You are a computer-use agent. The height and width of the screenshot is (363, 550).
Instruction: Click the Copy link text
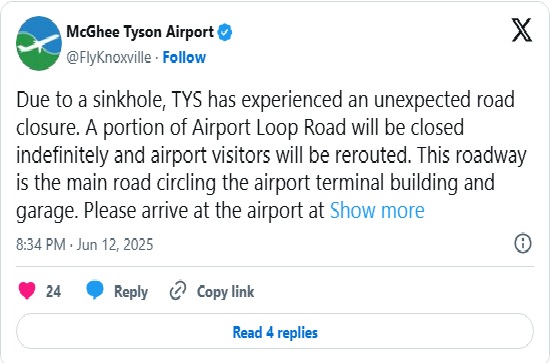point(226,291)
